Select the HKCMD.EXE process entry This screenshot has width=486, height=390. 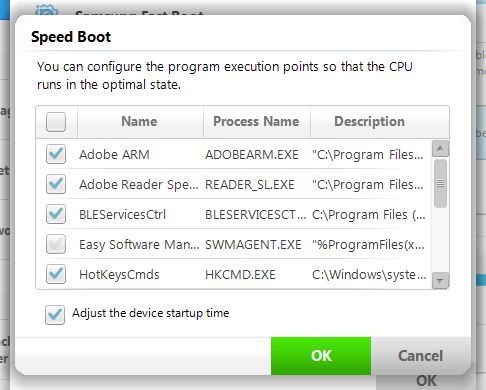point(240,275)
